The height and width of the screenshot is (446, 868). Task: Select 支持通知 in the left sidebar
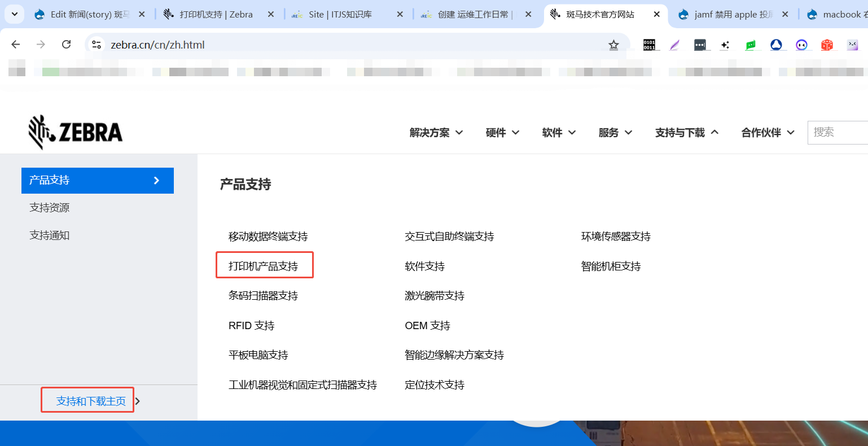click(x=50, y=235)
